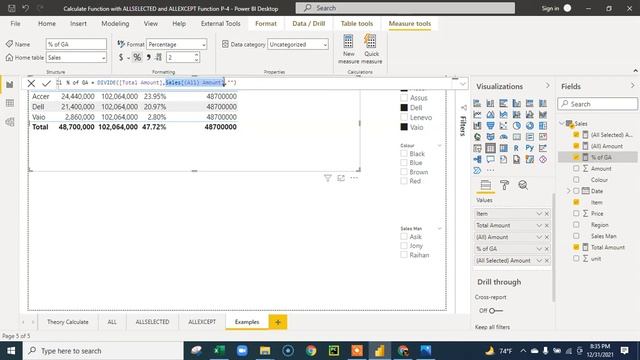Image resolution: width=640 pixels, height=360 pixels.
Task: Open dropdown for Item in Values
Action: (x=539, y=213)
